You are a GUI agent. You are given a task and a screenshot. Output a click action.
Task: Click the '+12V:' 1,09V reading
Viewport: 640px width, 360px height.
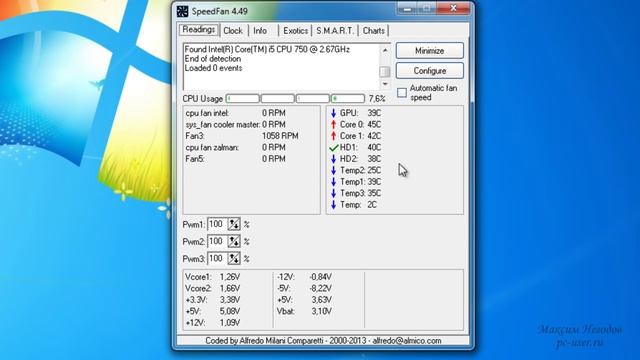coord(213,322)
